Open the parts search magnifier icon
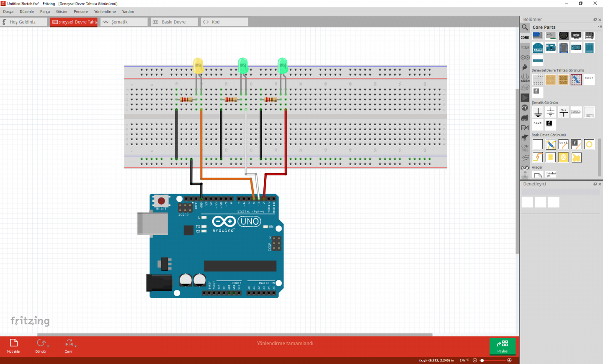 [x=525, y=28]
